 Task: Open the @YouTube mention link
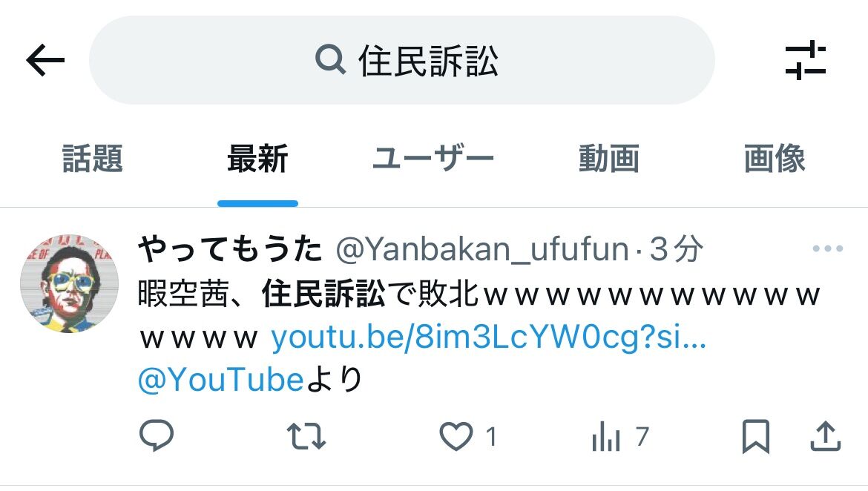(221, 380)
